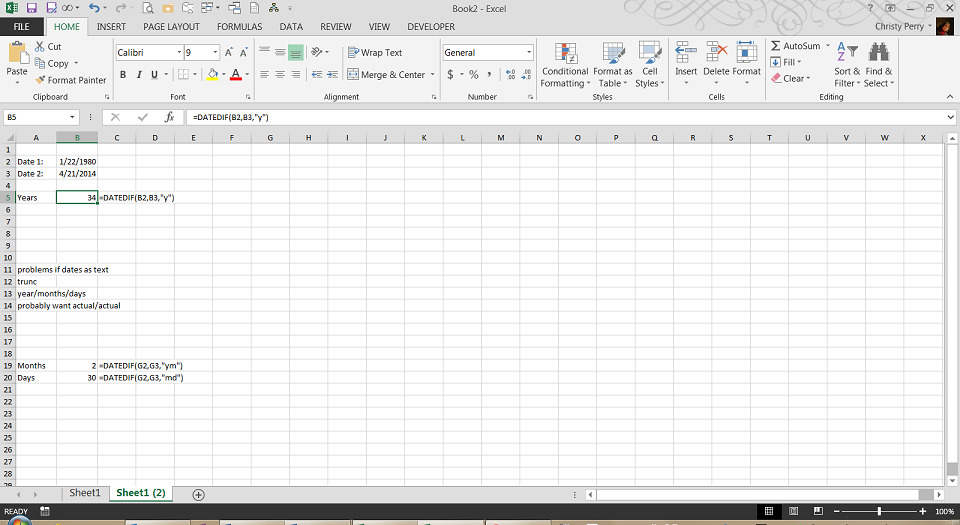Open the Fill Color dropdown arrow
This screenshot has width=960, height=525.
click(223, 75)
